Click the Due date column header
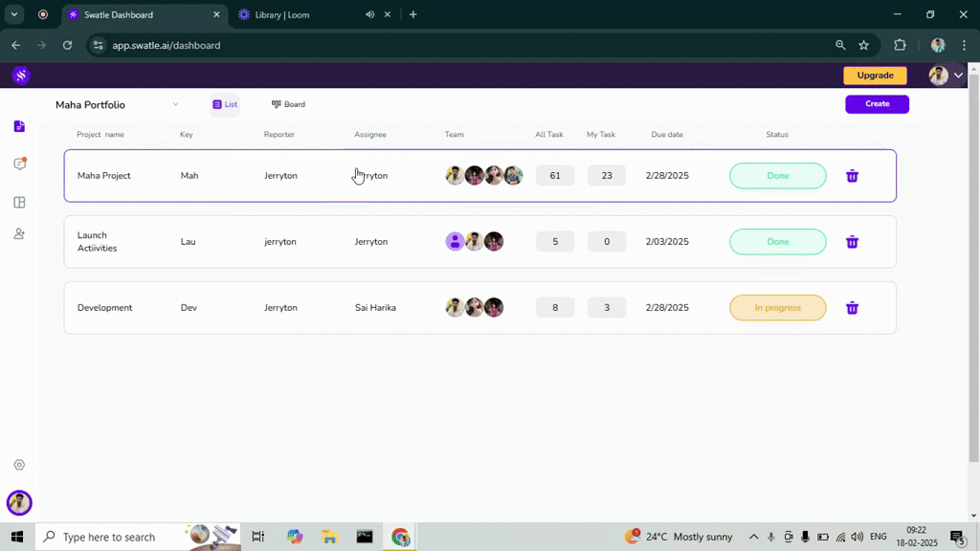 click(x=667, y=134)
